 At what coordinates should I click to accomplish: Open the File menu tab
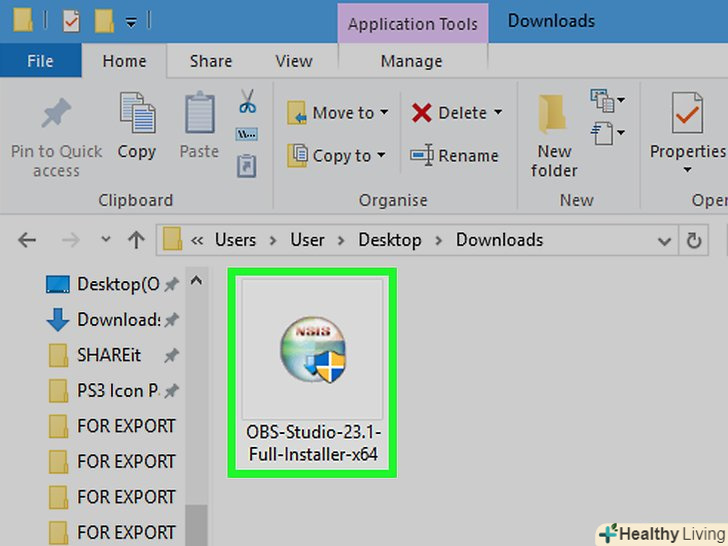tap(40, 61)
